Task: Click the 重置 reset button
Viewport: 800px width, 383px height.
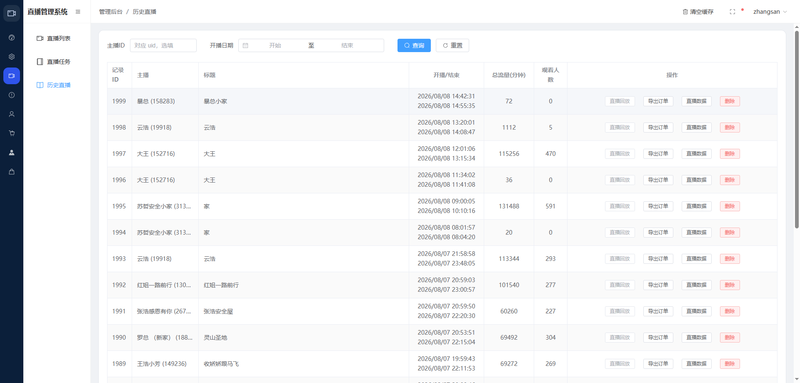Action: (x=453, y=45)
